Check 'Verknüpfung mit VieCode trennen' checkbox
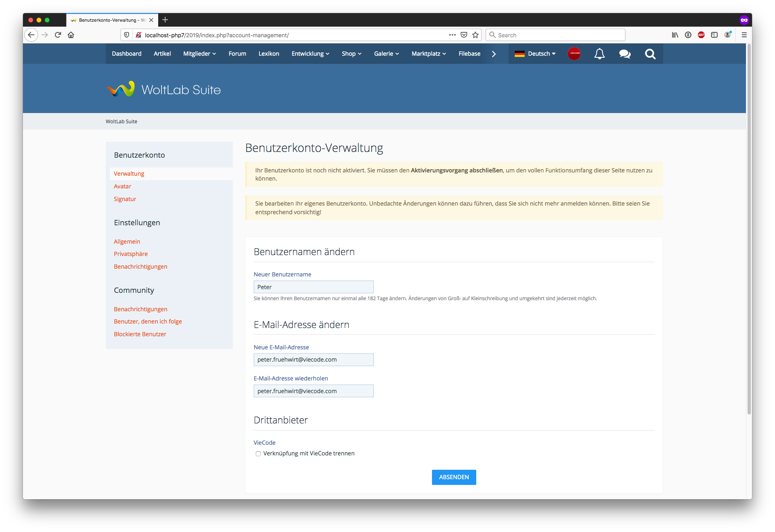Screen dimensions: 775x532 point(258,454)
